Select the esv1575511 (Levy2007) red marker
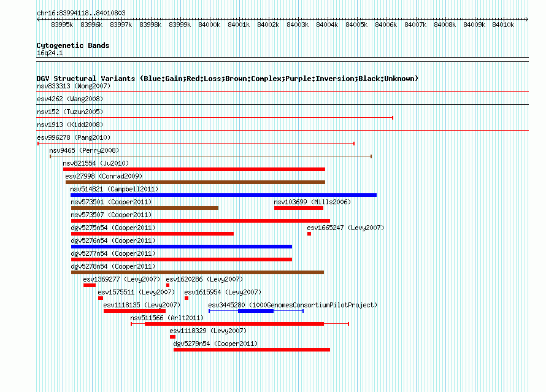The width and height of the screenshot is (546, 392). point(101,298)
